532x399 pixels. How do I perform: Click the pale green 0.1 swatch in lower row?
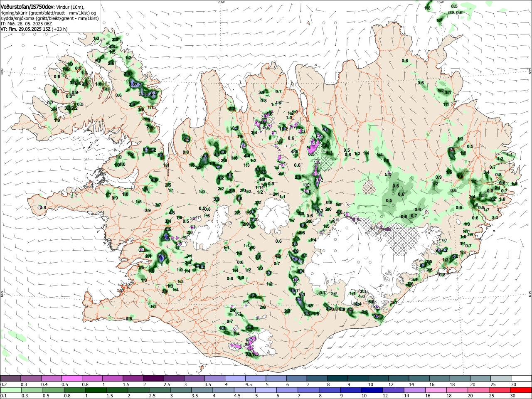11,390
